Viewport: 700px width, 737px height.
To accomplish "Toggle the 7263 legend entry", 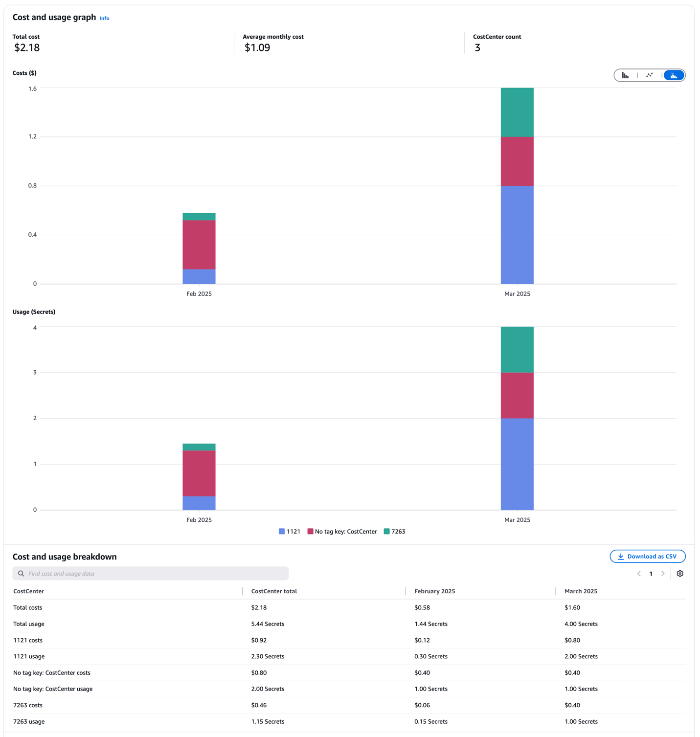I will point(394,531).
